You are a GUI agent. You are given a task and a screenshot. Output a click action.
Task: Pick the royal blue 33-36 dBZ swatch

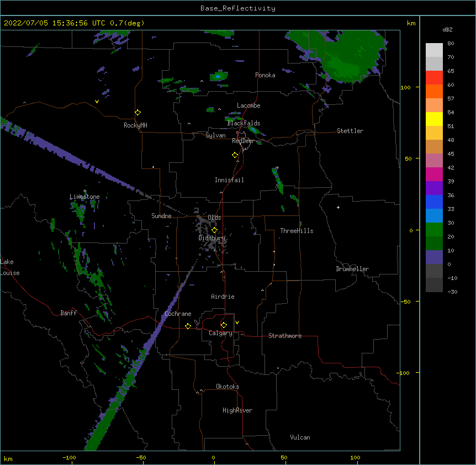[x=434, y=202]
